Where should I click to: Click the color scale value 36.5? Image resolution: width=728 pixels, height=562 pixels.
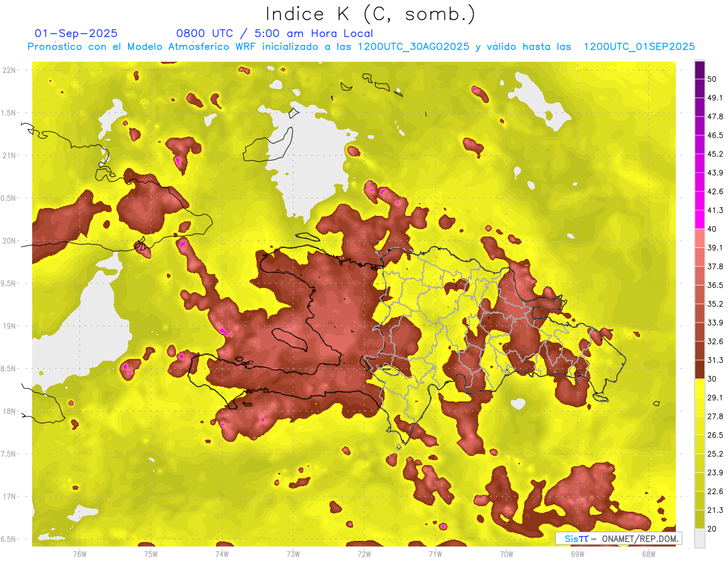pyautogui.click(x=715, y=285)
